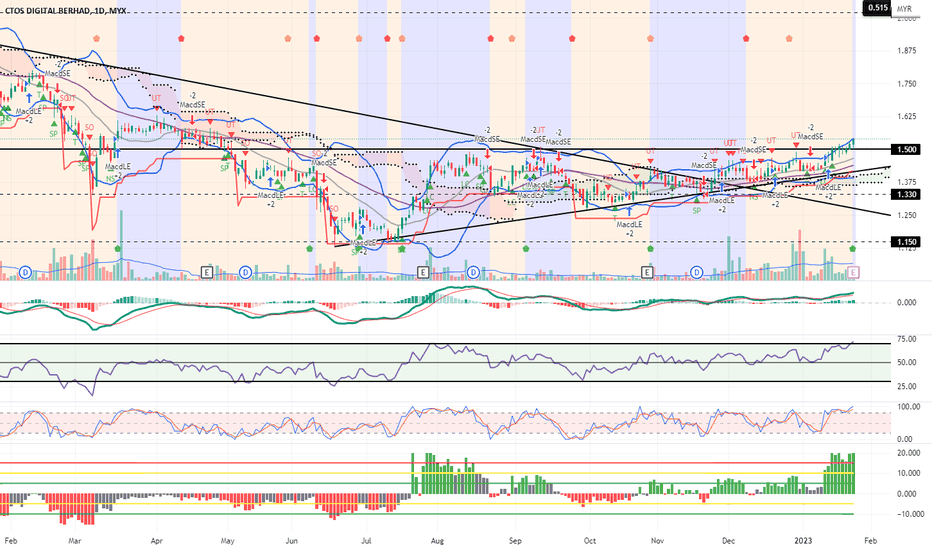This screenshot has height=550, width=932.
Task: Click the 100.00 stochastic axis value
Action: coord(909,407)
